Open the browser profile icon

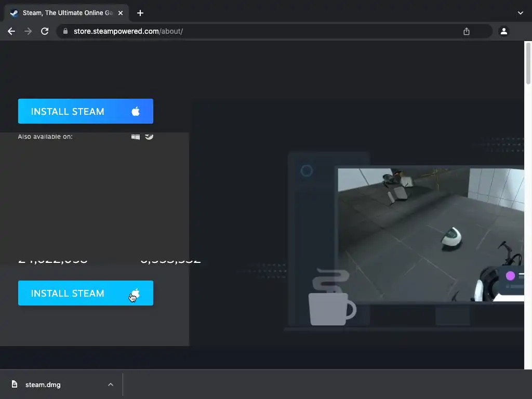(504, 31)
